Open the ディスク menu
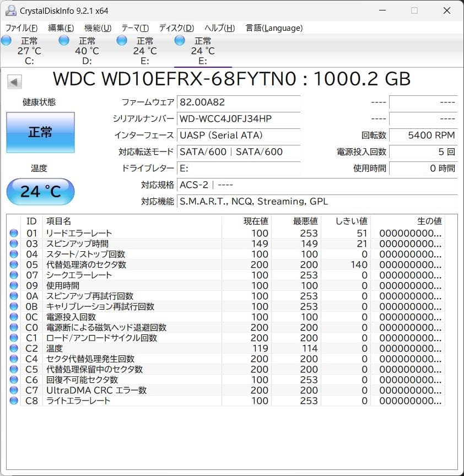Image resolution: width=464 pixels, height=476 pixels. (175, 28)
